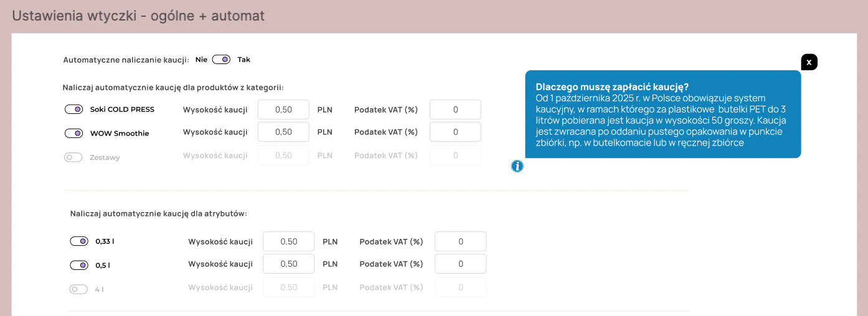Click the tooltip heading about paying deposit
This screenshot has width=868, height=316.
coord(611,87)
